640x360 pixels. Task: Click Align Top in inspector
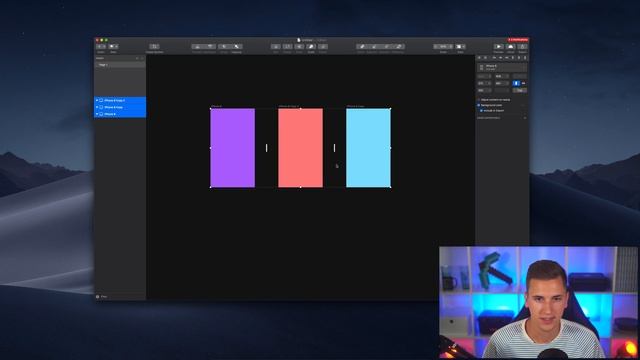(513, 58)
